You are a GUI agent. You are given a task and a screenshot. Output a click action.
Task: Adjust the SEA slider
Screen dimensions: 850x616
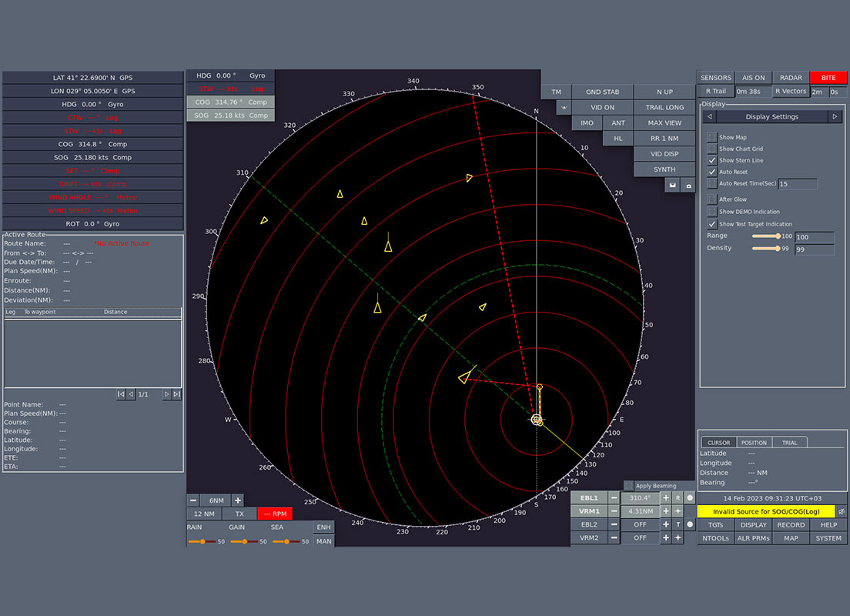[x=286, y=541]
